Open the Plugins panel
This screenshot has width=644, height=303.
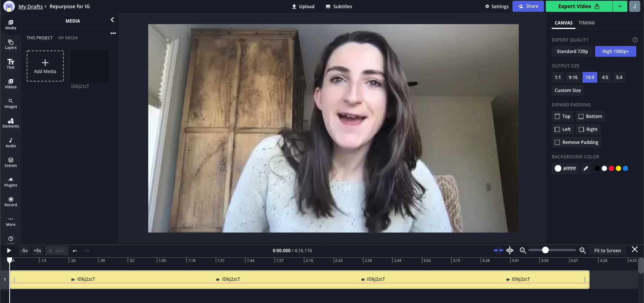pyautogui.click(x=11, y=182)
